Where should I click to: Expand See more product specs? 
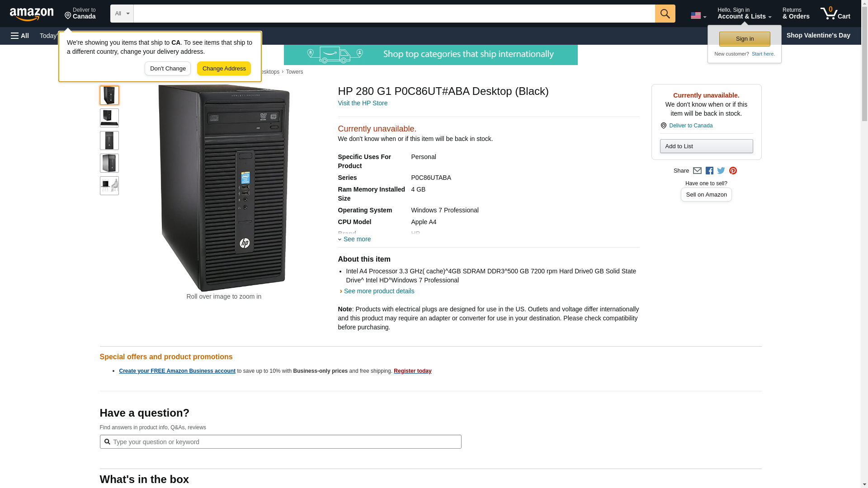tap(357, 239)
